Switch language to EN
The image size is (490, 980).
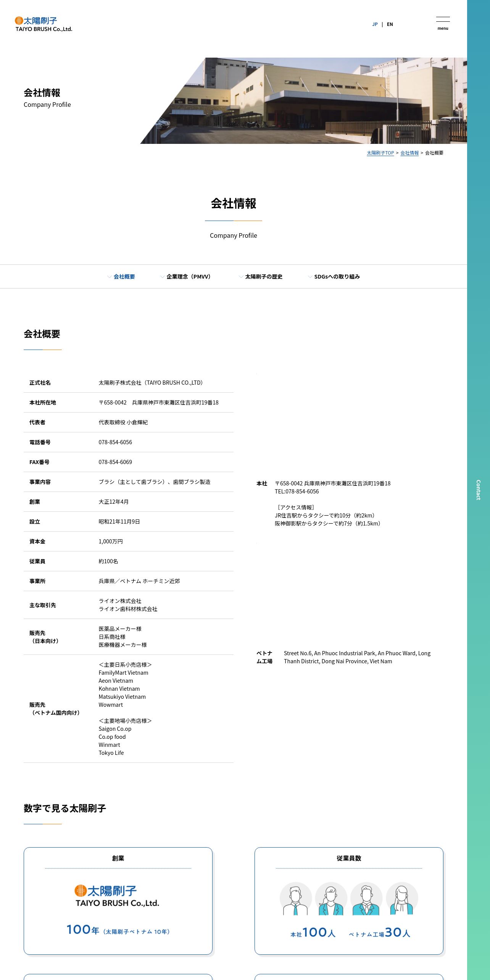pos(390,24)
